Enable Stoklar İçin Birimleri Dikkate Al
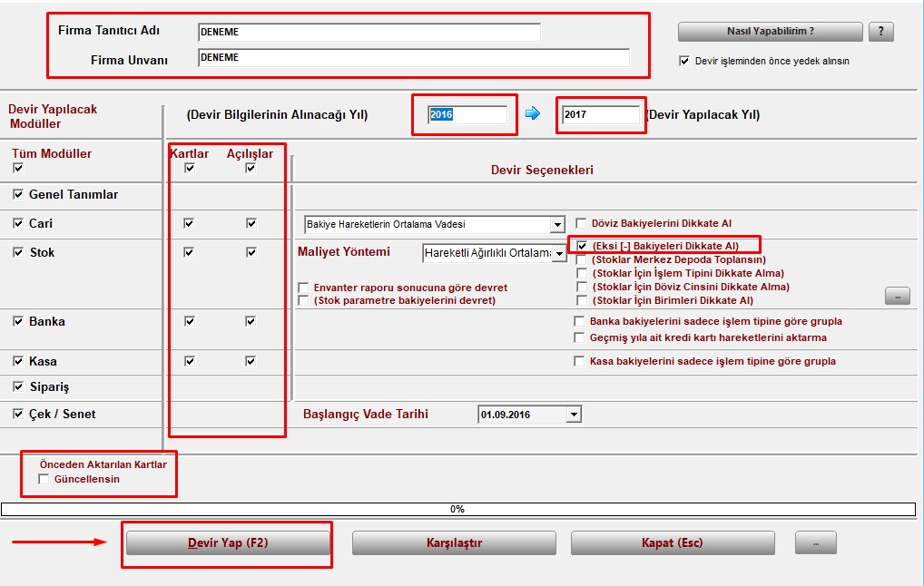The width and height of the screenshot is (924, 586). (582, 300)
